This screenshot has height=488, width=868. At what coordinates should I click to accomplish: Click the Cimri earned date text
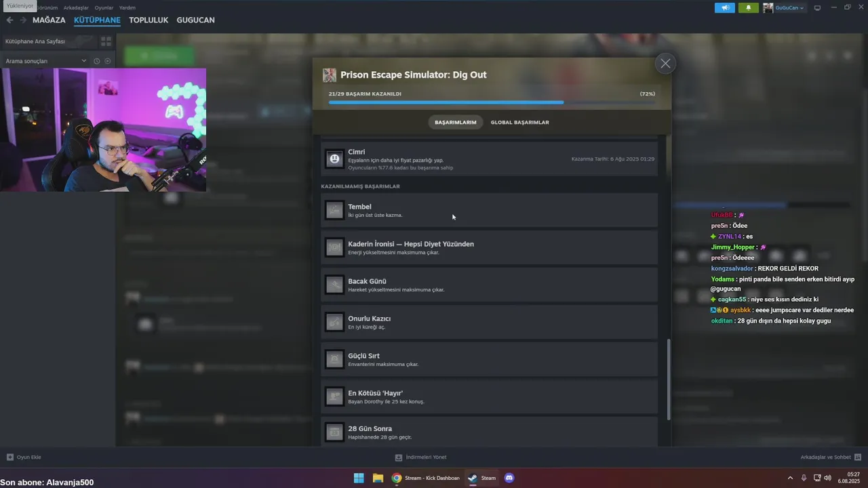613,159
